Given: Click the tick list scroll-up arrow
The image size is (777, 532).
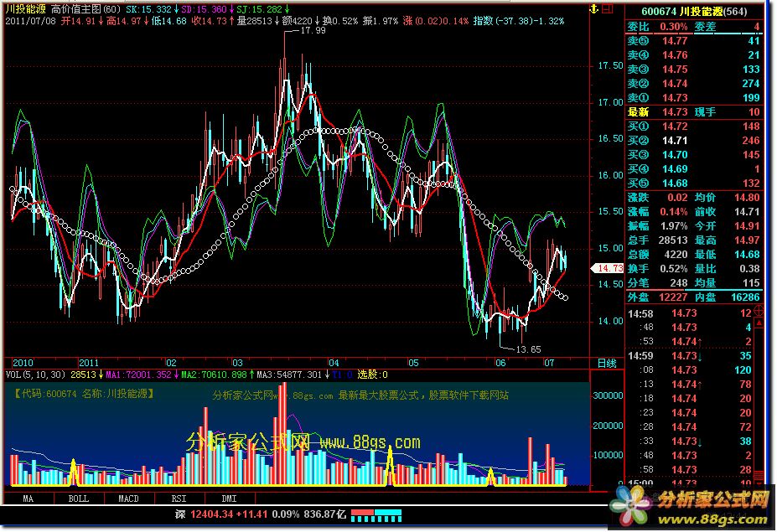Looking at the screenshot, I should point(759,324).
